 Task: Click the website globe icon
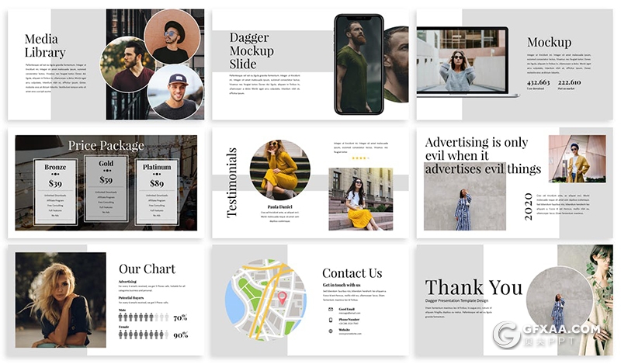click(330, 331)
